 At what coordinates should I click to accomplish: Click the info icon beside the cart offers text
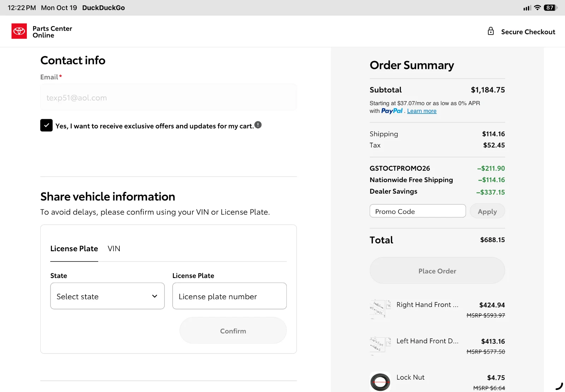258,125
